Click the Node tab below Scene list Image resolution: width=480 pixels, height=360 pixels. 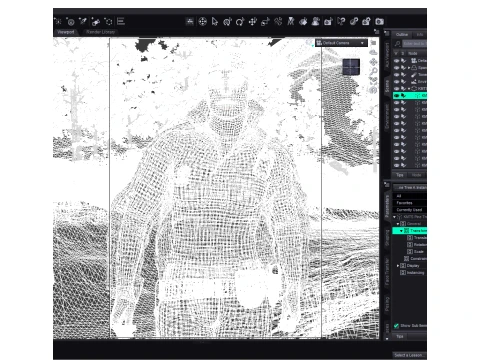(417, 175)
